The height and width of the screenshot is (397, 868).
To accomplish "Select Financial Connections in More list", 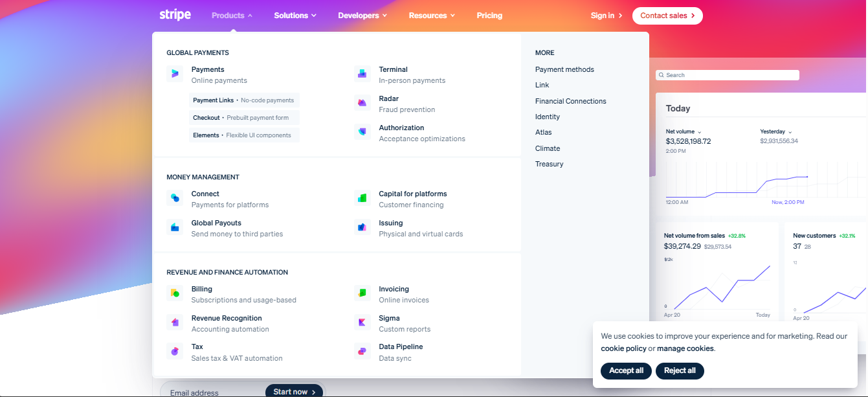I will (571, 101).
